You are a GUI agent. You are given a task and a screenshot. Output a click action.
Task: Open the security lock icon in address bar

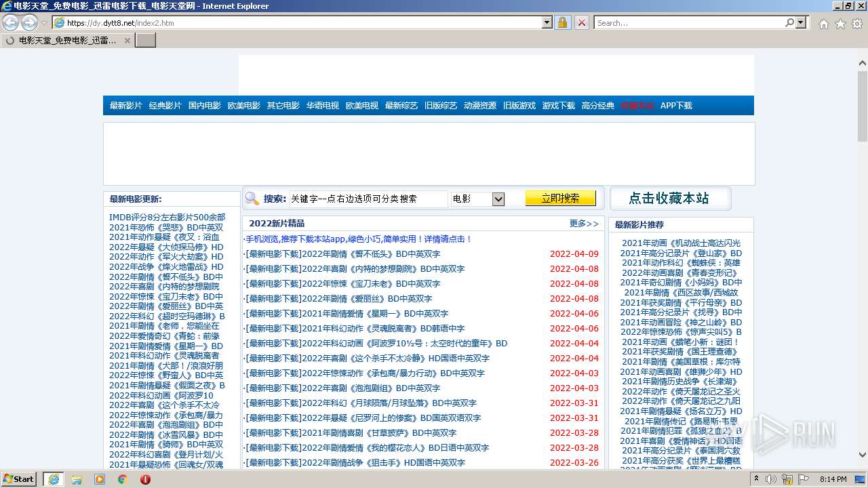coord(562,22)
